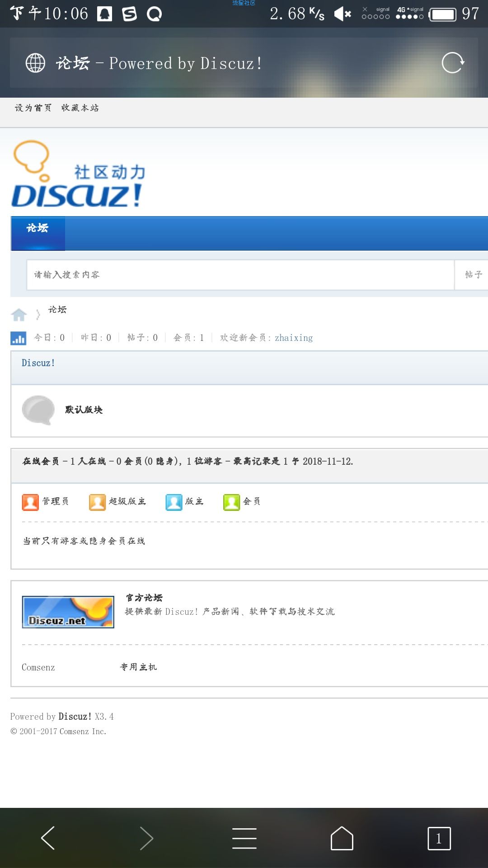Click the Discuz! logo
This screenshot has width=488, height=868.
coord(78,174)
